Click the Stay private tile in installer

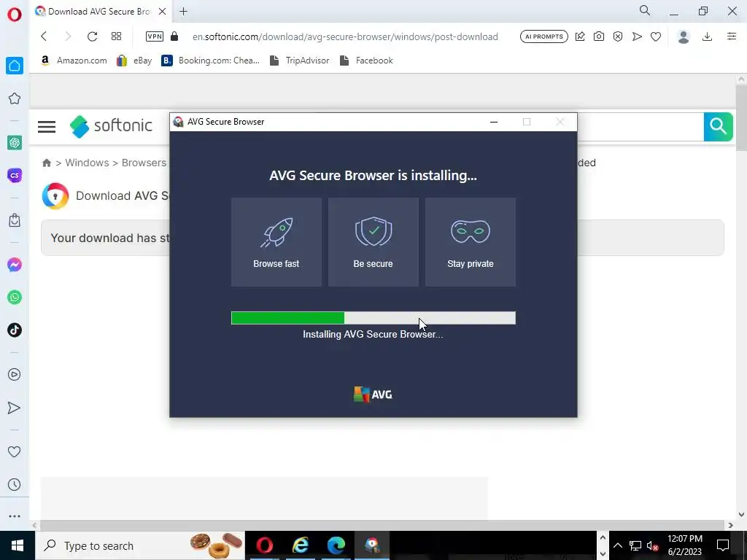tap(471, 242)
